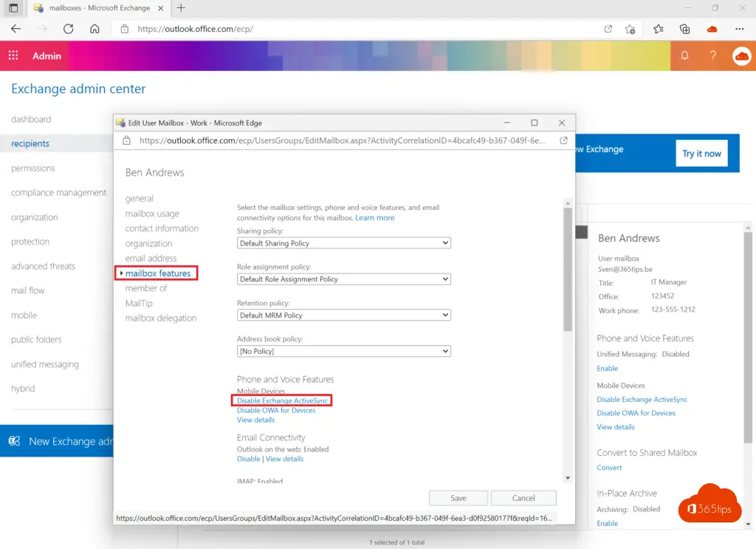Screen dimensions: 756x549
Task: Add page to favorites star icon
Action: pyautogui.click(x=630, y=29)
